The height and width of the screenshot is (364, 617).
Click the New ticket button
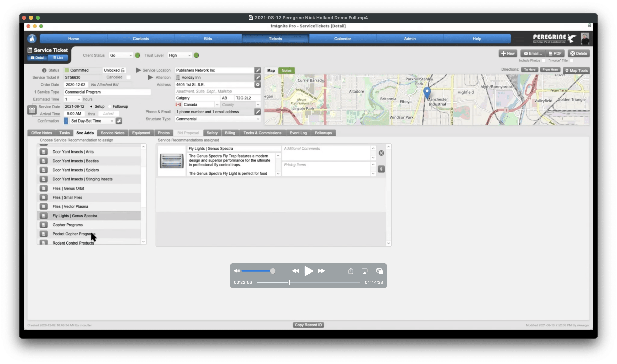point(508,53)
